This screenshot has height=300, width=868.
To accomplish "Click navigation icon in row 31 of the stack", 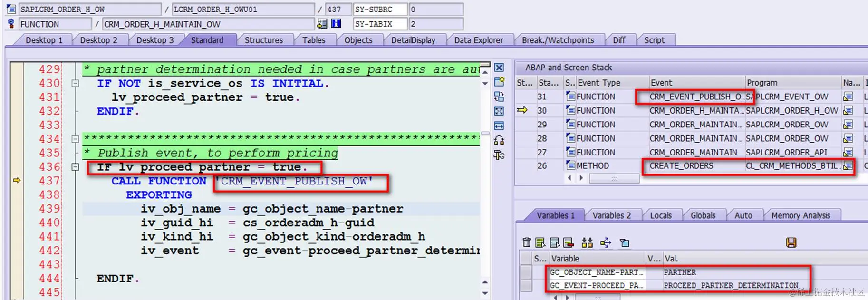I will click(848, 97).
